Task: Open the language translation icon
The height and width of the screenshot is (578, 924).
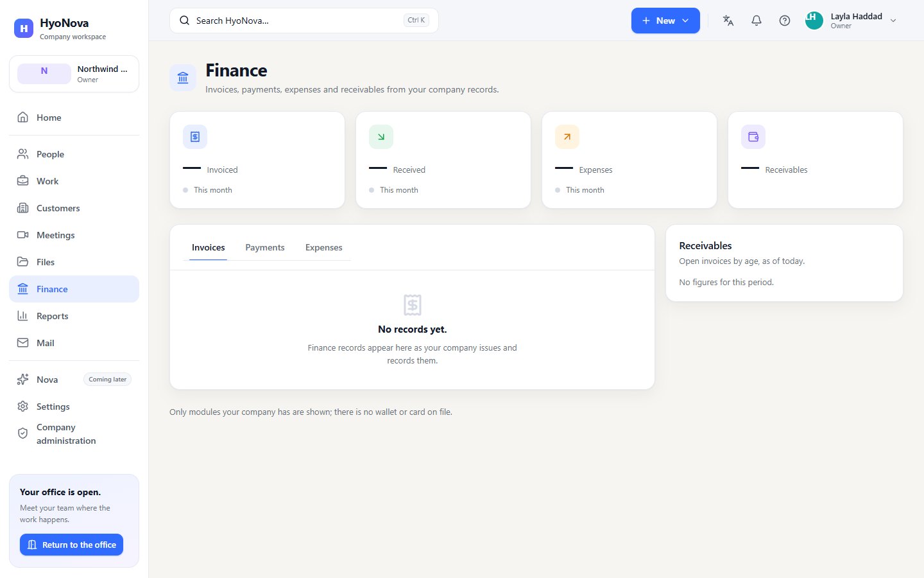Action: (728, 21)
